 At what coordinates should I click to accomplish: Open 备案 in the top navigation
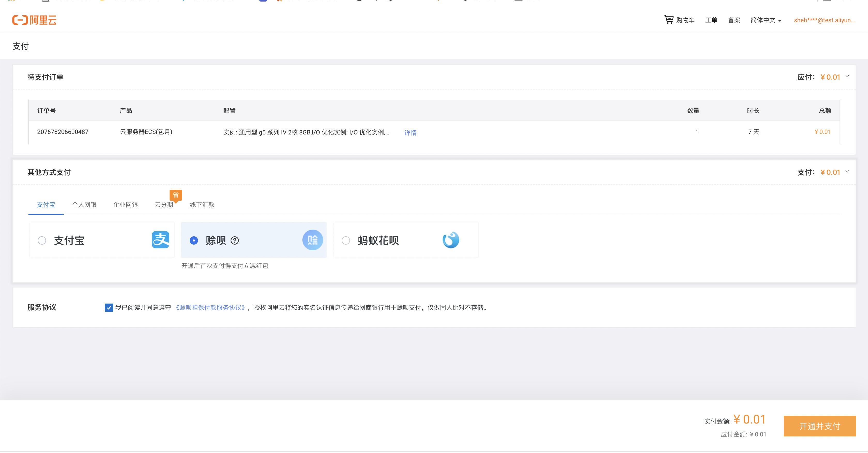pyautogui.click(x=734, y=20)
